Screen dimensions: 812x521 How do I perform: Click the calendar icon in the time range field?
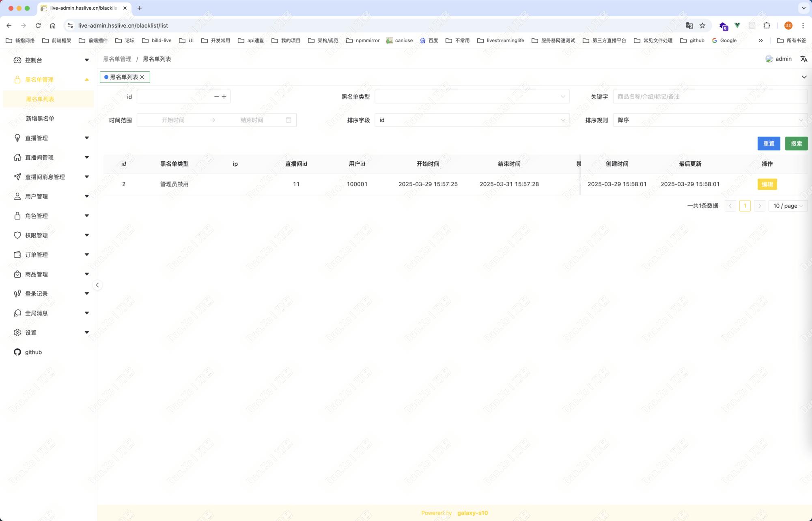click(289, 120)
